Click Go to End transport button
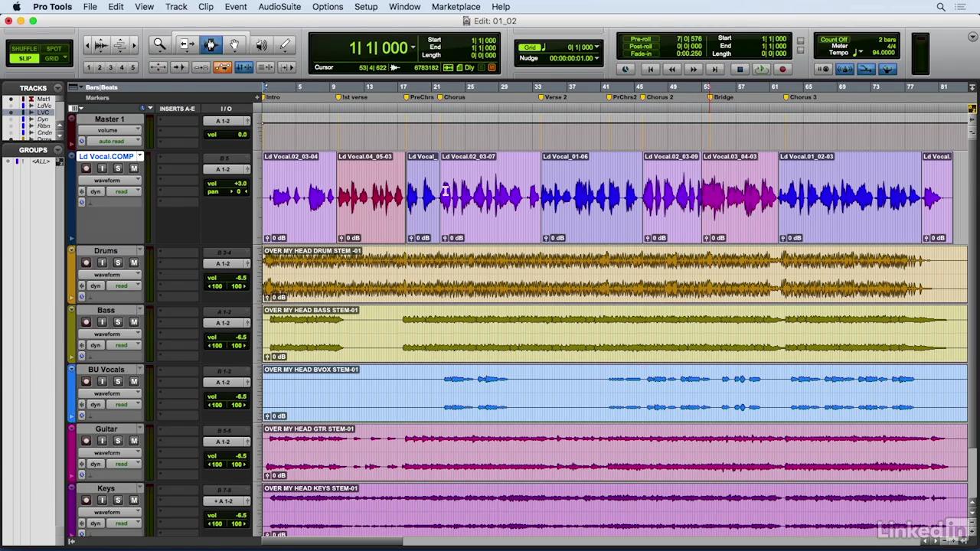This screenshot has width=980, height=551. (x=715, y=69)
